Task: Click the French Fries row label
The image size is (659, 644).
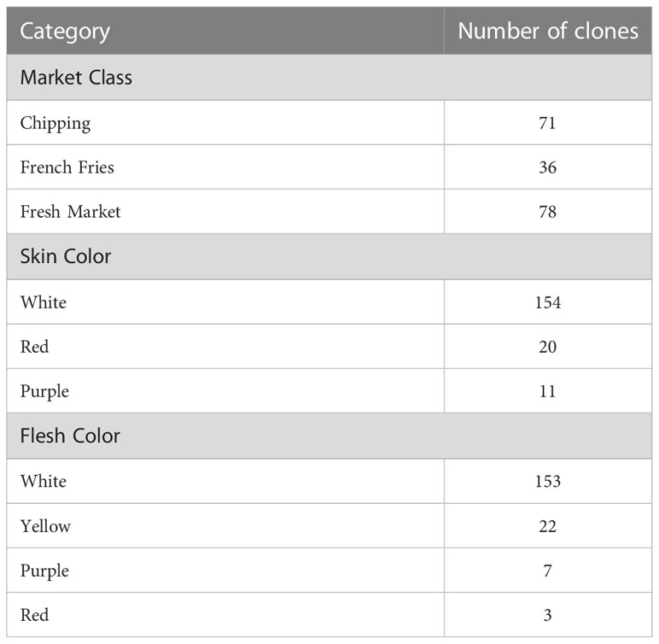Action: click(x=67, y=167)
